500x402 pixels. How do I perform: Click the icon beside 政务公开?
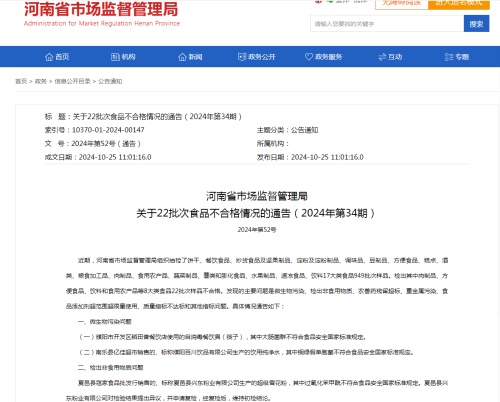[242, 57]
